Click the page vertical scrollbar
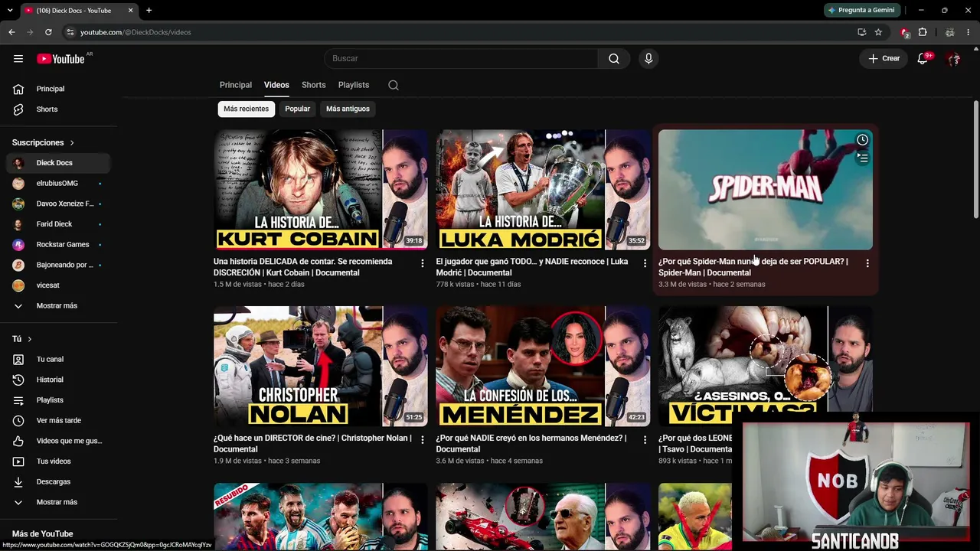980x551 pixels. point(975,159)
